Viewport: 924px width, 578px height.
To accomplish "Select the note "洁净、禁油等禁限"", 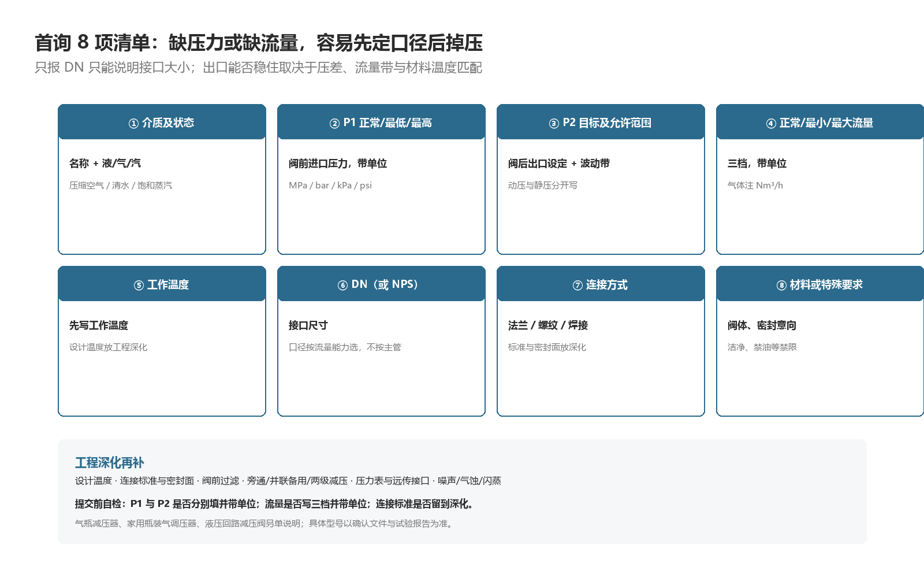I will (762, 347).
